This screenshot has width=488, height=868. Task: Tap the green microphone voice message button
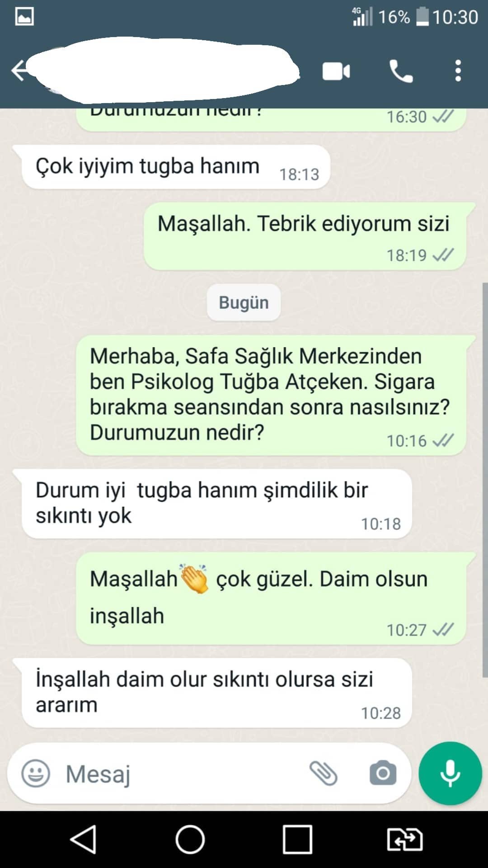point(450,774)
